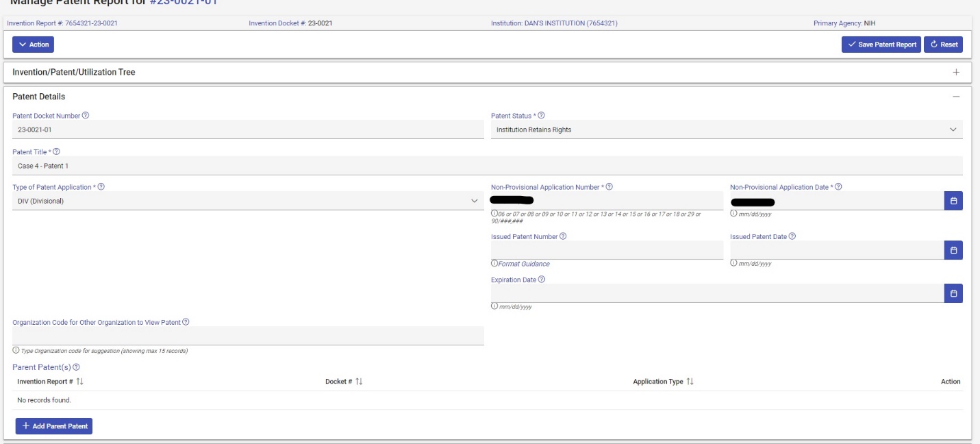The height and width of the screenshot is (444, 980).
Task: Click Organization Code for Other Organization field
Action: 248,336
